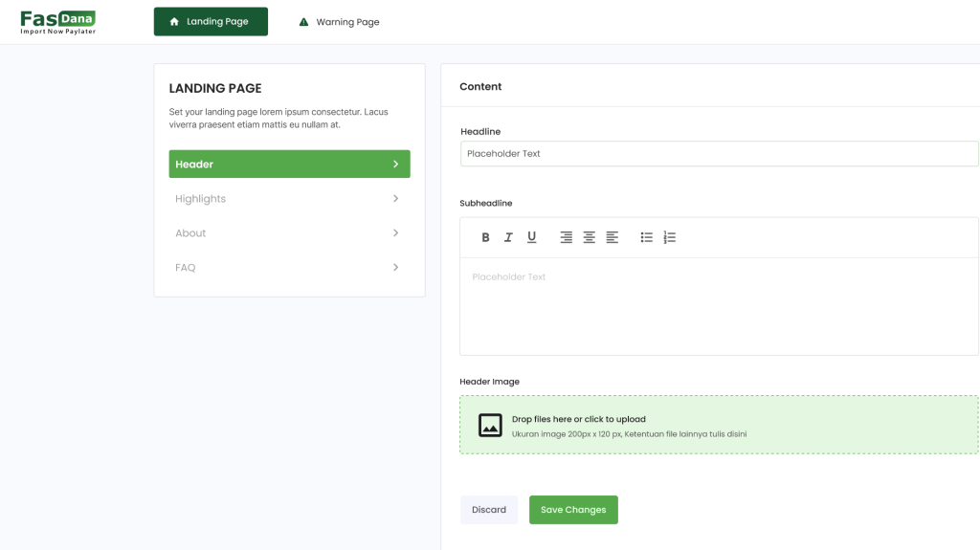Click inside the Subheadline text area

coord(719,306)
